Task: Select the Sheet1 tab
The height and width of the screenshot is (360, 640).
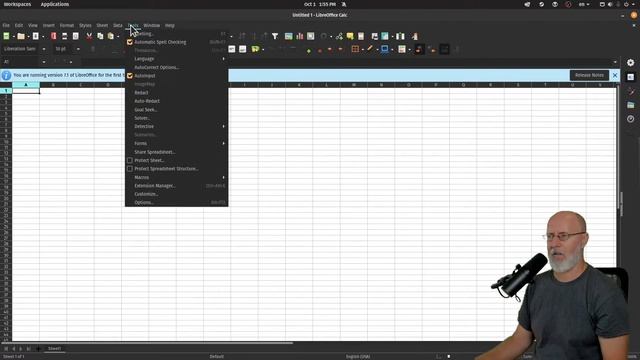Action: tap(54, 349)
